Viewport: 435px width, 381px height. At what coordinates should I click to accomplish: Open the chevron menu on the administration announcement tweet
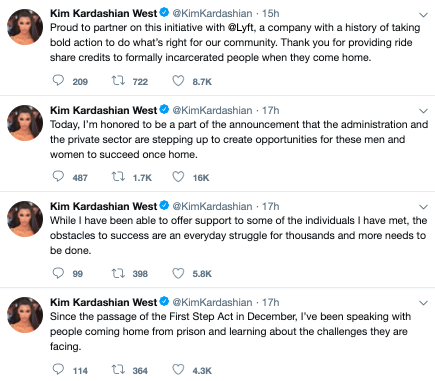coord(423,111)
